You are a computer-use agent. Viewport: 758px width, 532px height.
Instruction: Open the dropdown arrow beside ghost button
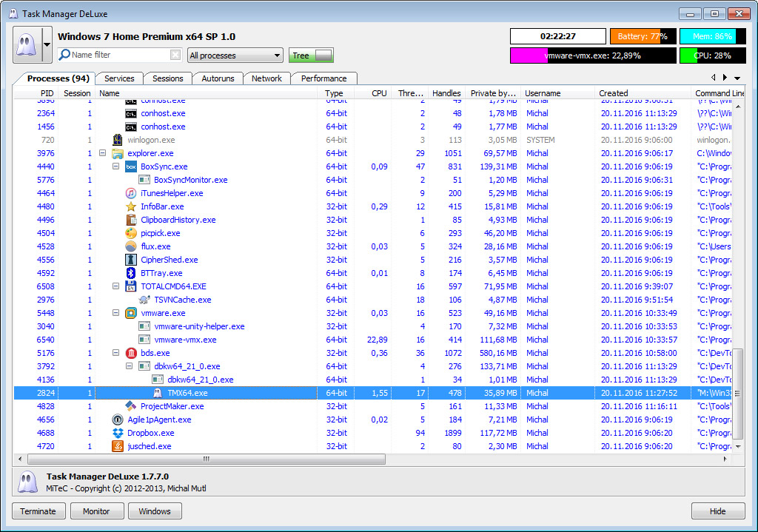pyautogui.click(x=47, y=45)
